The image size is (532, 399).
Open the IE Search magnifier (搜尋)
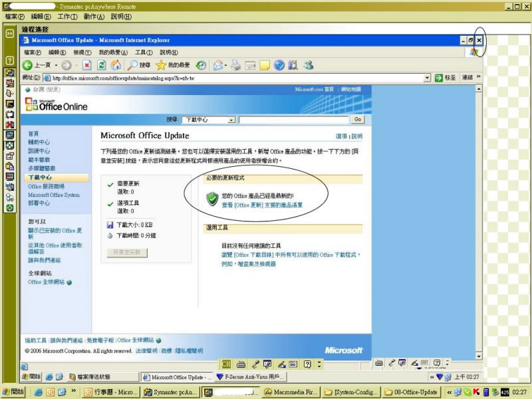(x=139, y=65)
